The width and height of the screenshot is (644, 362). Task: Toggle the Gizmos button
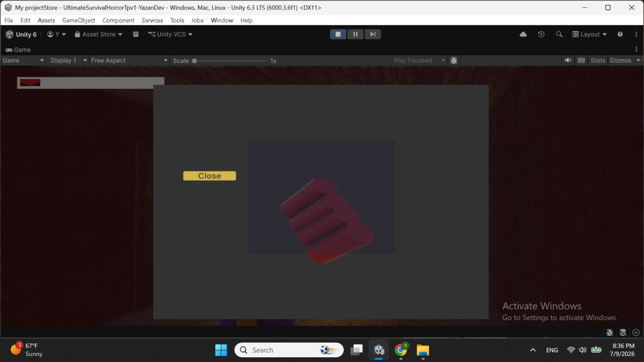click(x=620, y=61)
